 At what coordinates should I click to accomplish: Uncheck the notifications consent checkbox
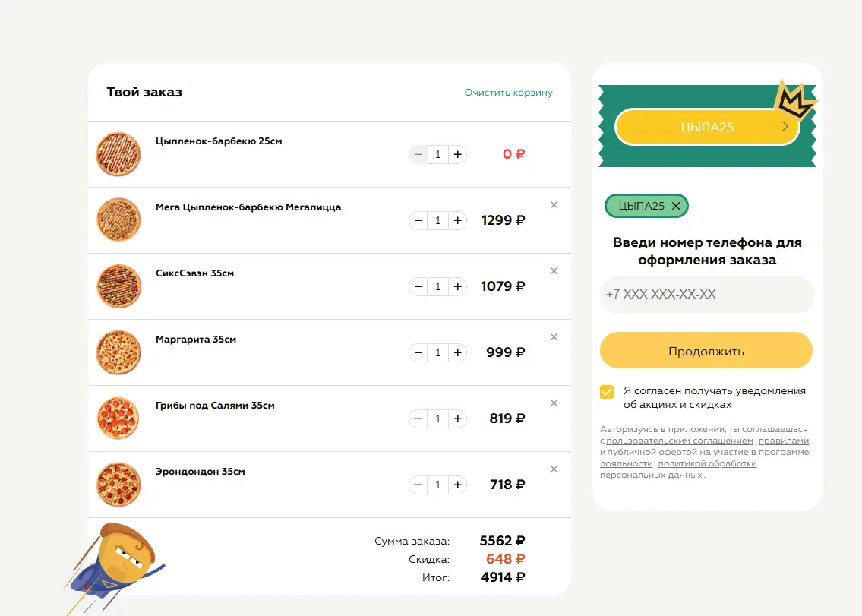[606, 392]
